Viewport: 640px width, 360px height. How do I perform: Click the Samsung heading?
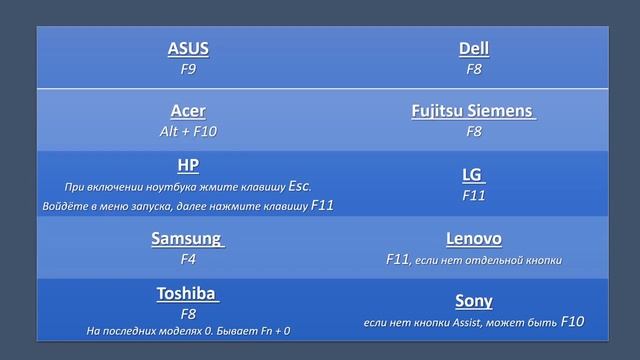(x=188, y=239)
